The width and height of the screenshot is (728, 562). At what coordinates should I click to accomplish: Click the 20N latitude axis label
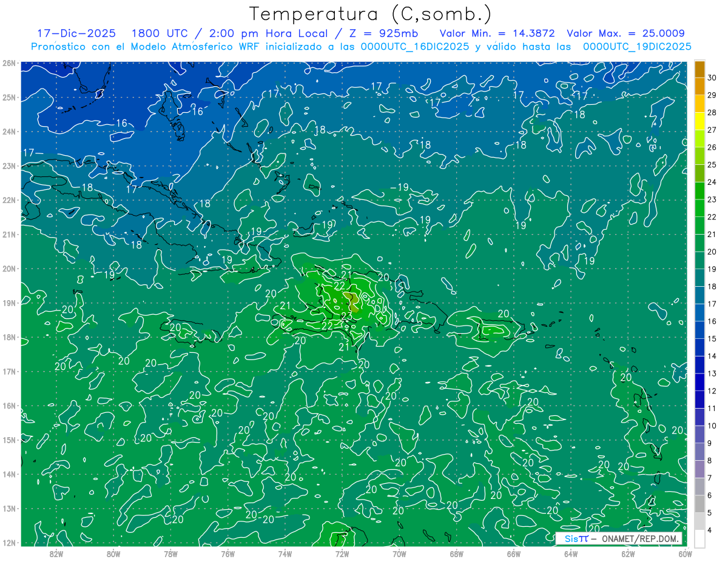pos(8,269)
